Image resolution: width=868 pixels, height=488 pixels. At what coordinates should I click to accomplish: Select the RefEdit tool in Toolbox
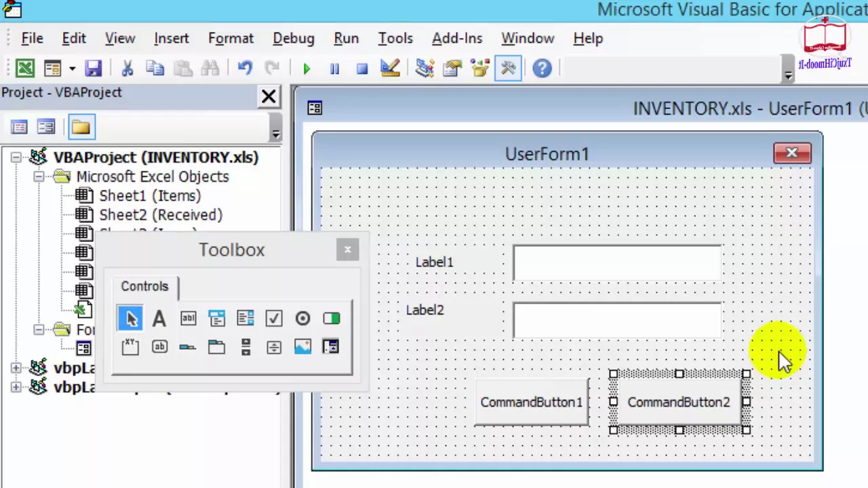click(331, 347)
